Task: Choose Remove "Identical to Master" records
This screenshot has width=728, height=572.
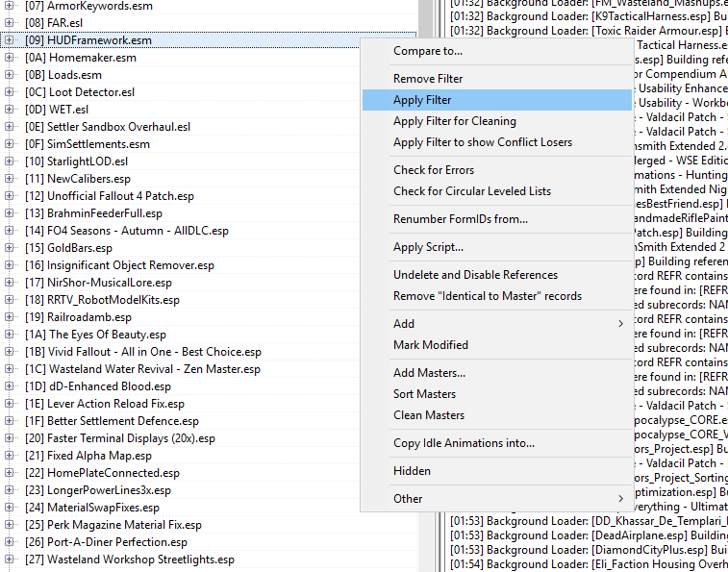Action: (497, 296)
